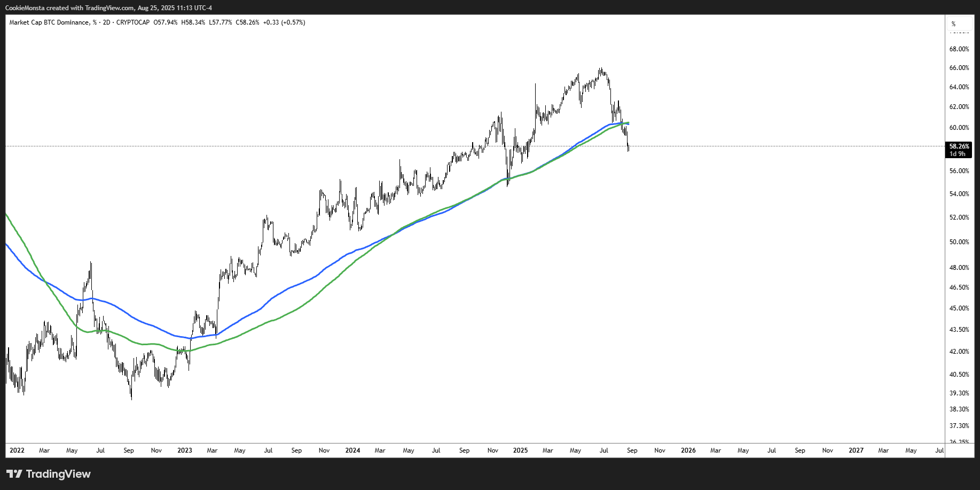Click the 68.00% price scale label
This screenshot has height=490, width=980.
[959, 49]
